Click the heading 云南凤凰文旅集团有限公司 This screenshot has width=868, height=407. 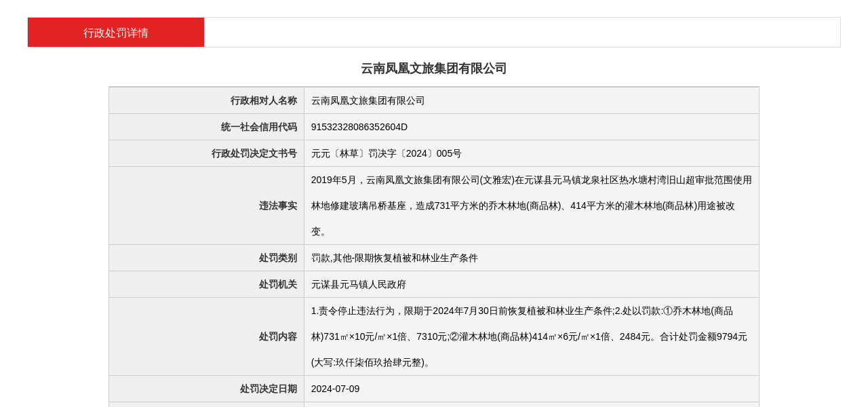[434, 69]
